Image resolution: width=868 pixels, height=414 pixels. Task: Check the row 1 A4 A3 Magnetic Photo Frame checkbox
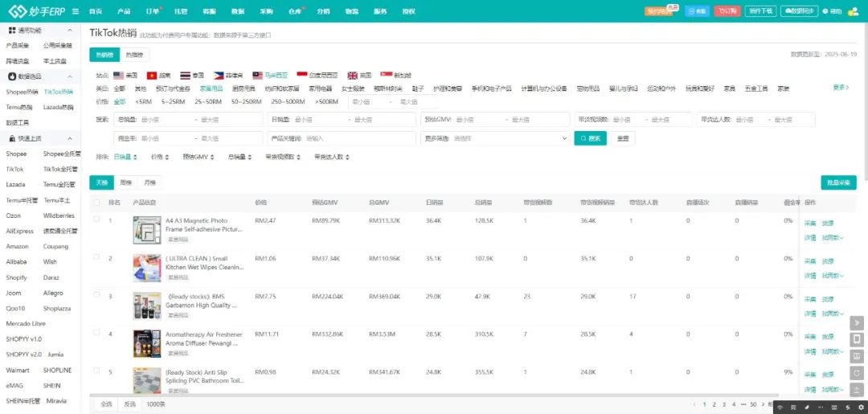tap(97, 219)
